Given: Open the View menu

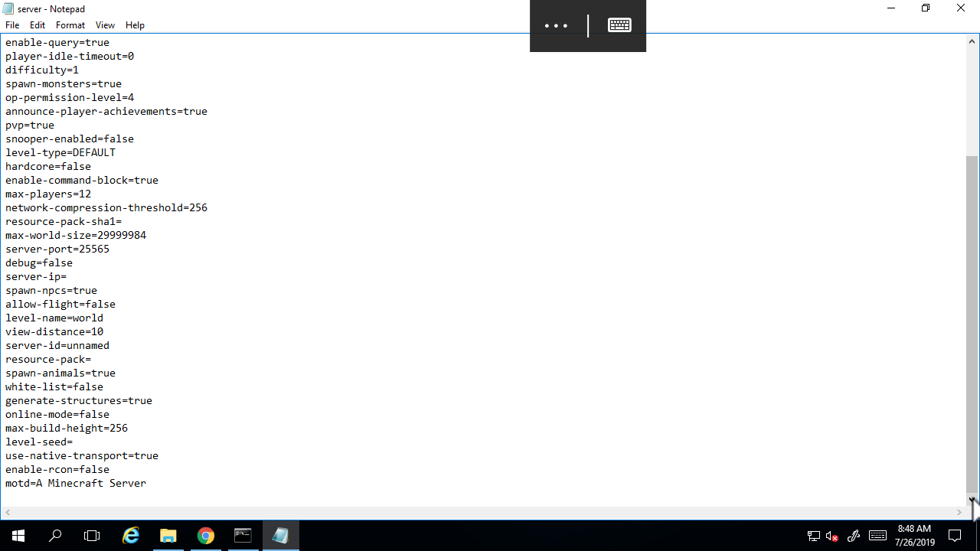Looking at the screenshot, I should [105, 25].
